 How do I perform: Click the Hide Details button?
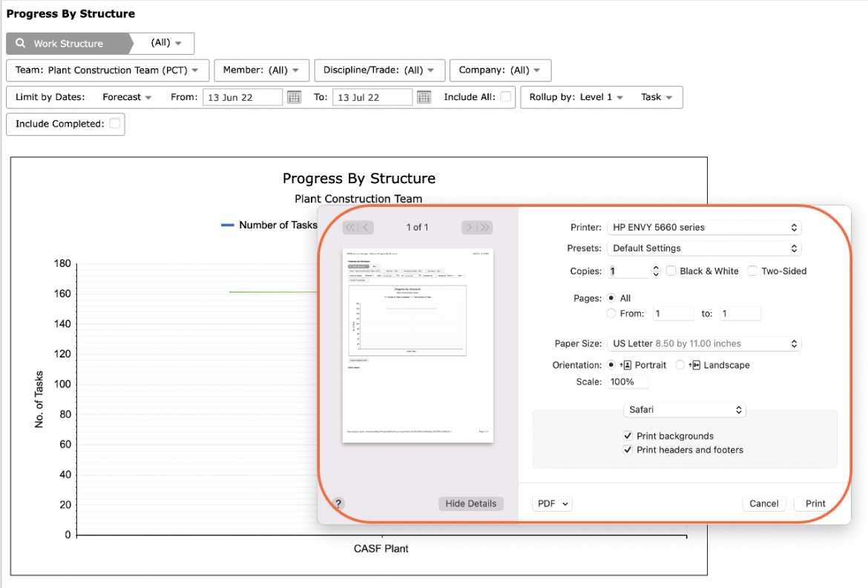(x=471, y=503)
